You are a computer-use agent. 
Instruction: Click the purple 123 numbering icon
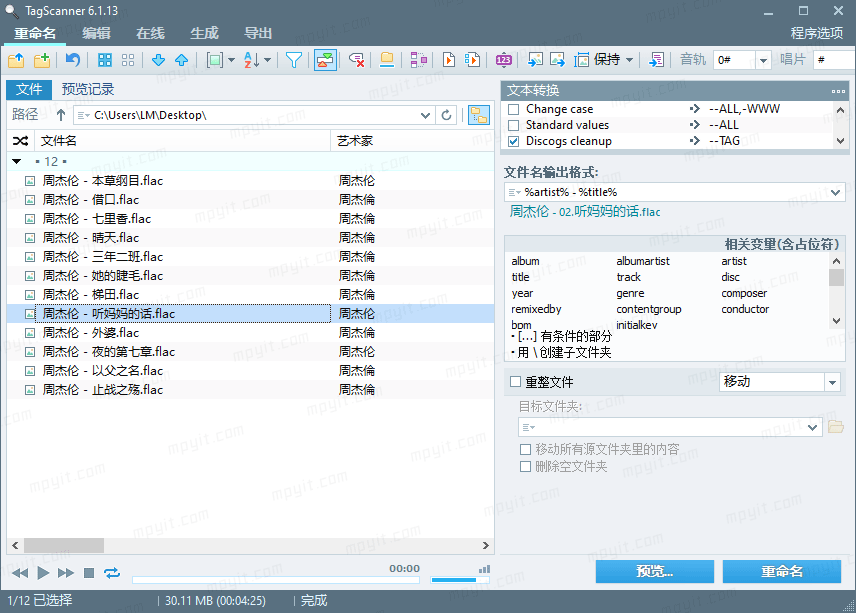(503, 59)
